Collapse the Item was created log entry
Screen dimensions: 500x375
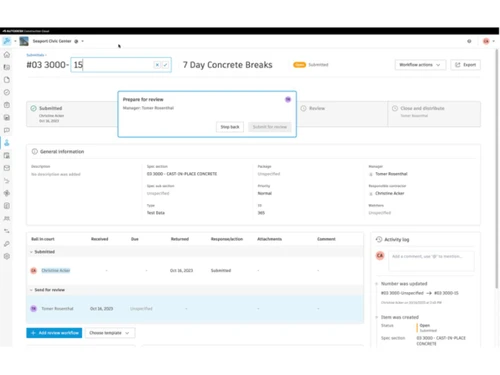[x=377, y=317]
